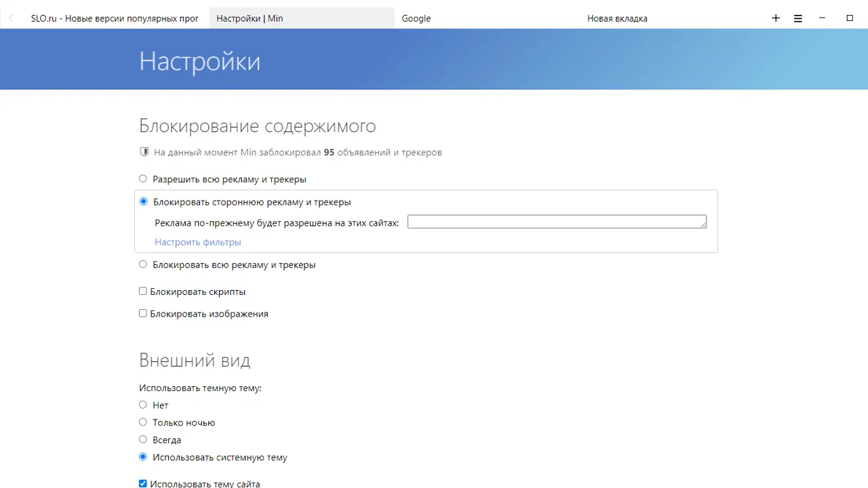Enable Блокировать скрипты checkbox
Screen dimensions: 868x488
(143, 291)
